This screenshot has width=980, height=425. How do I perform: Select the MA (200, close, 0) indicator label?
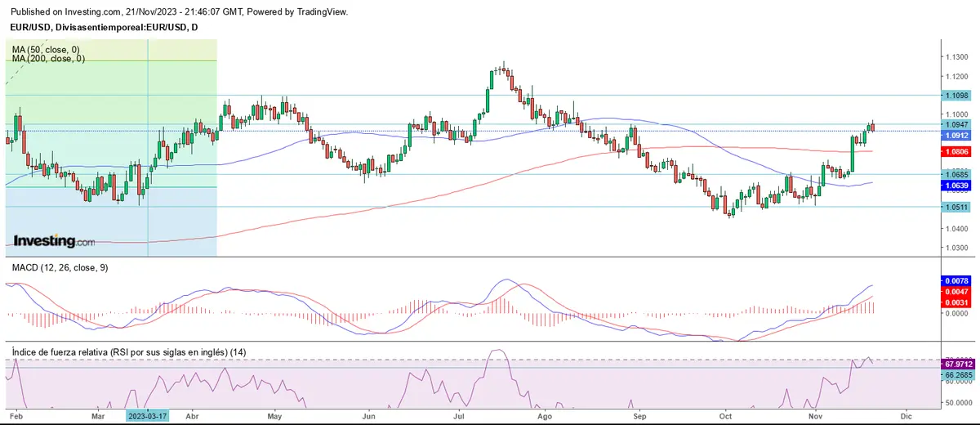point(49,59)
